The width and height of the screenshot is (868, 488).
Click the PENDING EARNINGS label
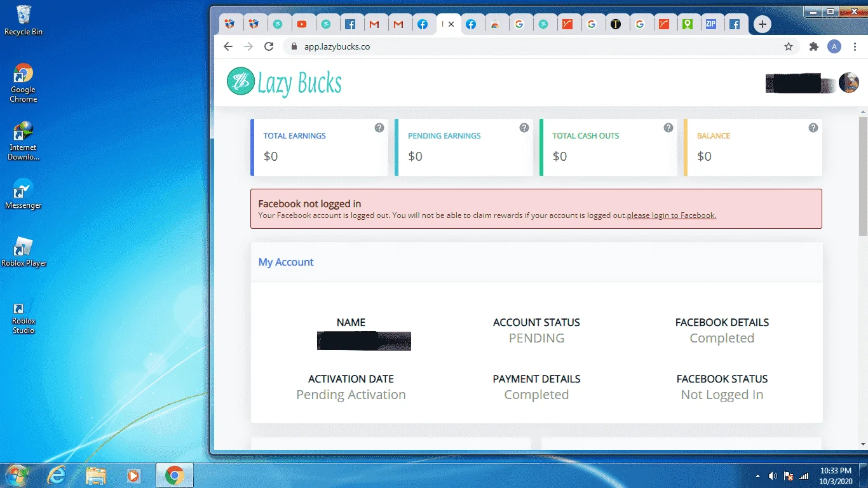pyautogui.click(x=444, y=136)
